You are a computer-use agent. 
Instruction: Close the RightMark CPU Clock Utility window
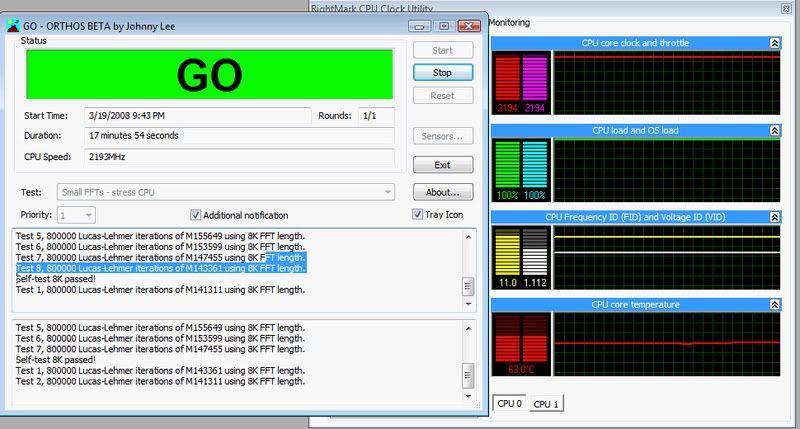tap(786, 8)
